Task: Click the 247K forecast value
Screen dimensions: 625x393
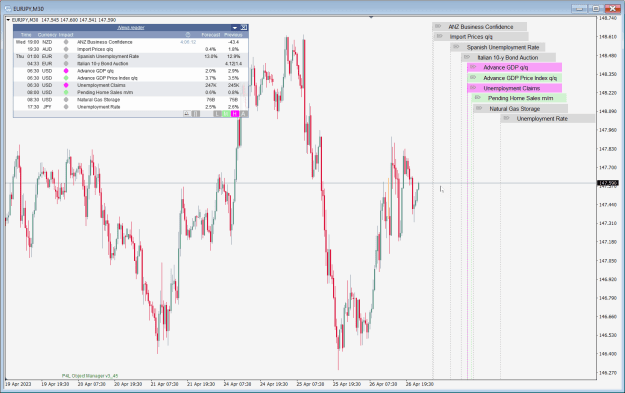Action: [x=211, y=85]
